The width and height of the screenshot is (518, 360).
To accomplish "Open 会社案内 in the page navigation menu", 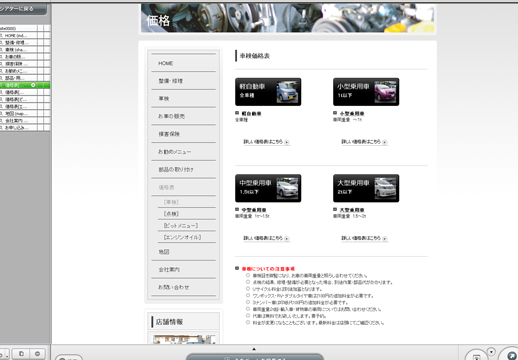I will tap(183, 269).
